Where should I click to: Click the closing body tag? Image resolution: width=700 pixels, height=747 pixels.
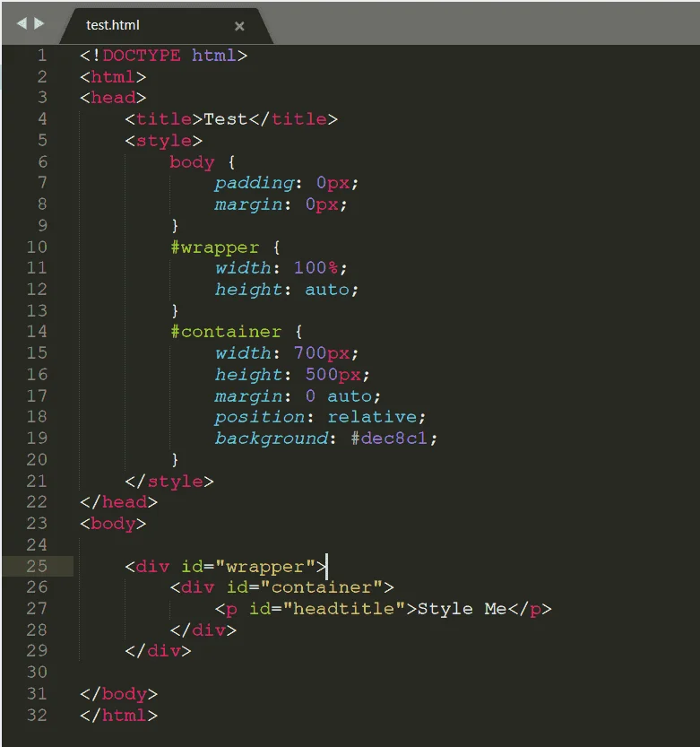point(118,694)
